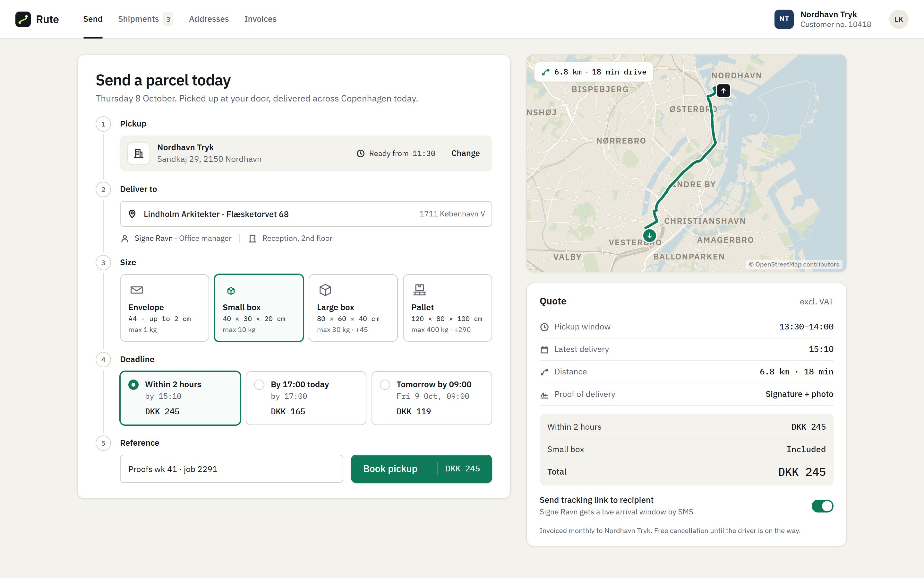Click the pallet icon in Pallet card
Screen dimensions: 924x578
420,290
